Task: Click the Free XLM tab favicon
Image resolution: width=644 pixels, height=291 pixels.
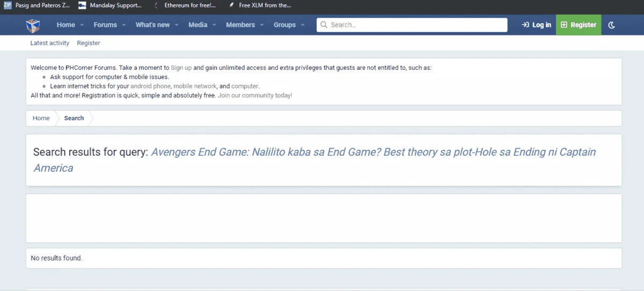Action: (231, 5)
